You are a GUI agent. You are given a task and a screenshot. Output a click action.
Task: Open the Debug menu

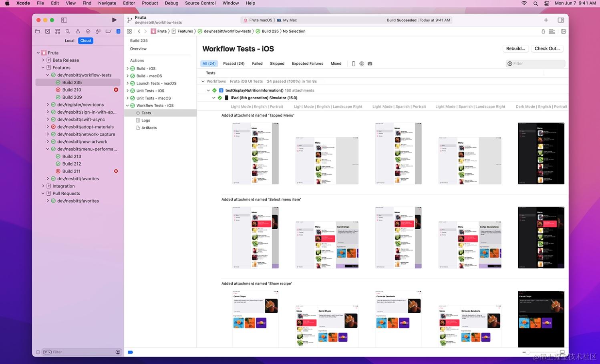(171, 3)
